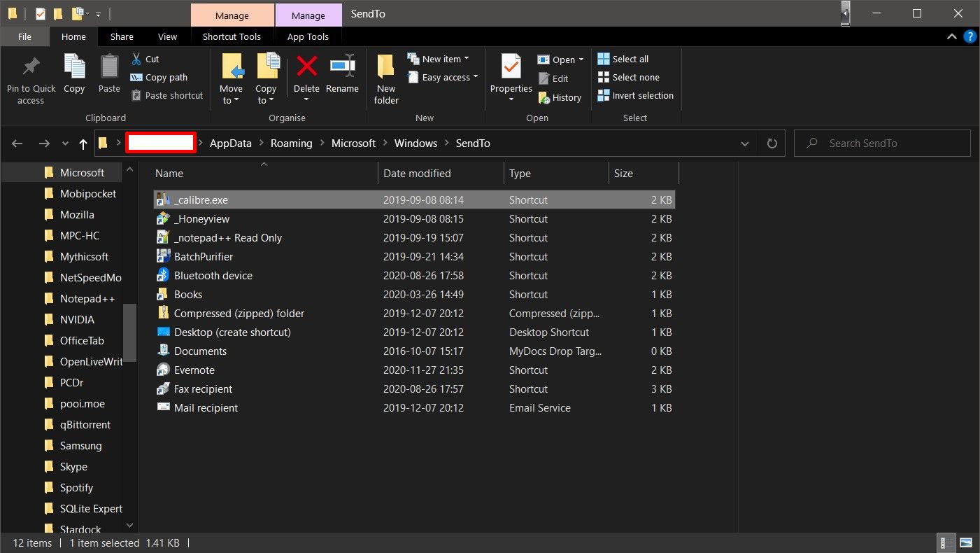Screen dimensions: 980x553
Task: Refresh the current folder view
Action: [x=772, y=143]
